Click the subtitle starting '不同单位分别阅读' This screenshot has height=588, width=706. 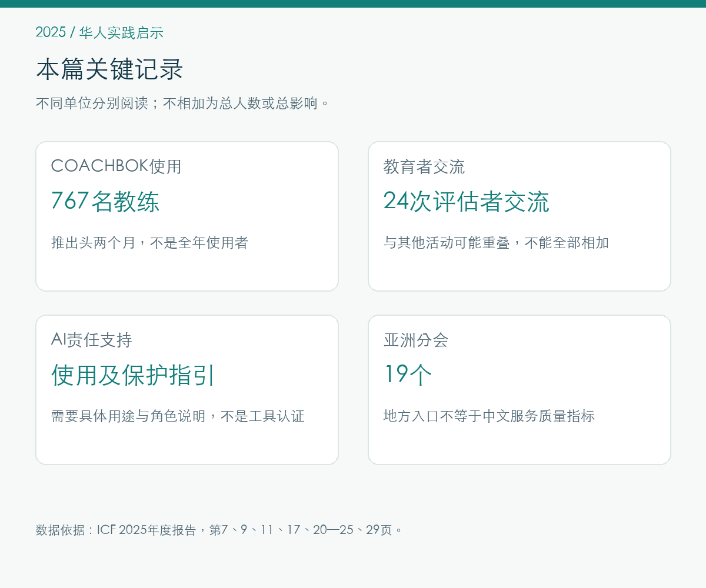pos(183,103)
